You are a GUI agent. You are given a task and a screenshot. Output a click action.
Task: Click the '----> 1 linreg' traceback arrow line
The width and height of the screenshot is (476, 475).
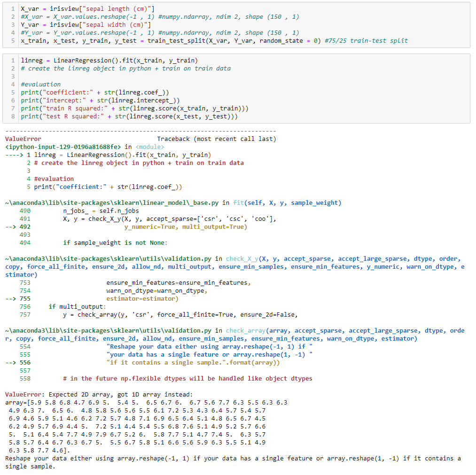(x=108, y=155)
